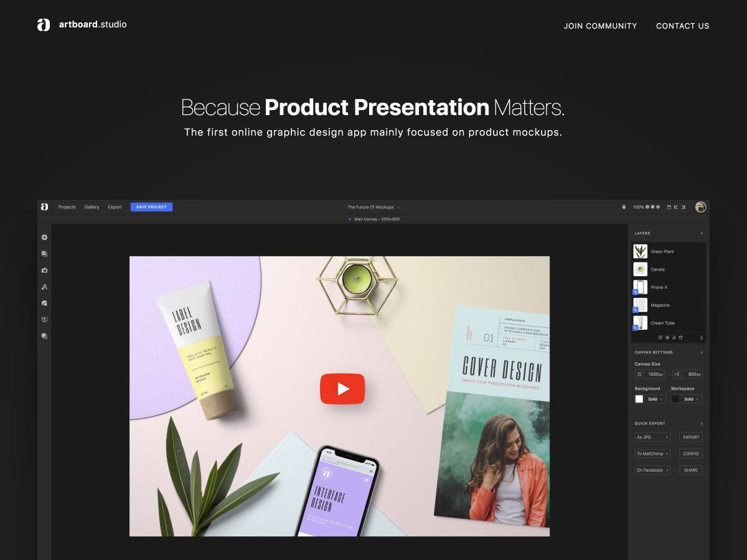Click the smart-object badge on Magazine thumbnail
The height and width of the screenshot is (560, 747).
(636, 309)
